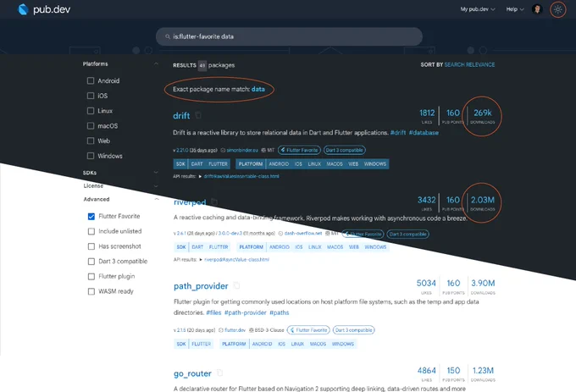Open the riverpod package page
Viewport: 576px width, 392px height.
190,202
